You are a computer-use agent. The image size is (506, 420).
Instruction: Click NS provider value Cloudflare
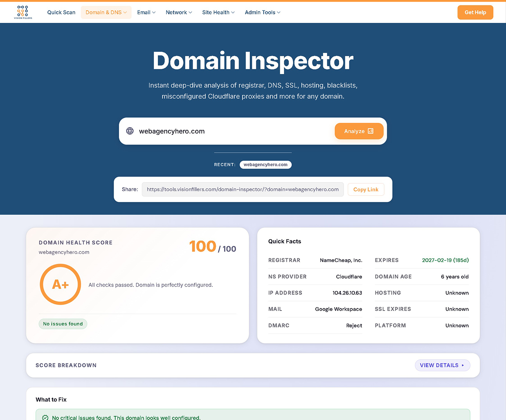coord(349,277)
